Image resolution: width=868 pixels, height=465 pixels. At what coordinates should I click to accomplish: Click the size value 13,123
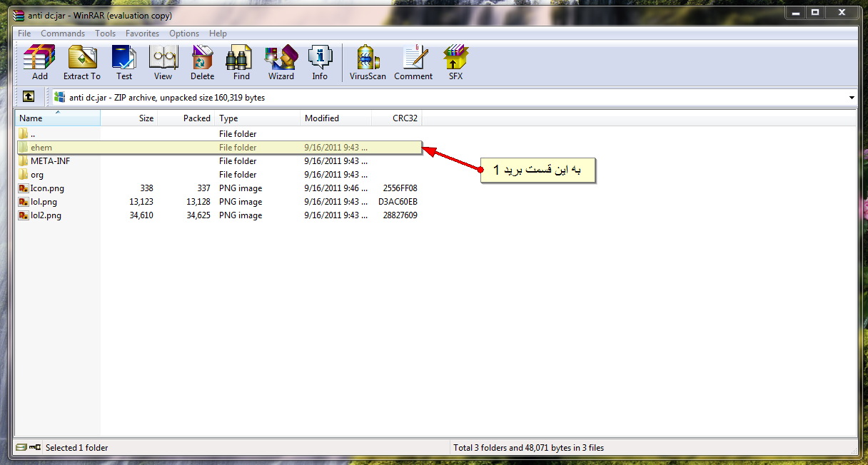tap(141, 202)
